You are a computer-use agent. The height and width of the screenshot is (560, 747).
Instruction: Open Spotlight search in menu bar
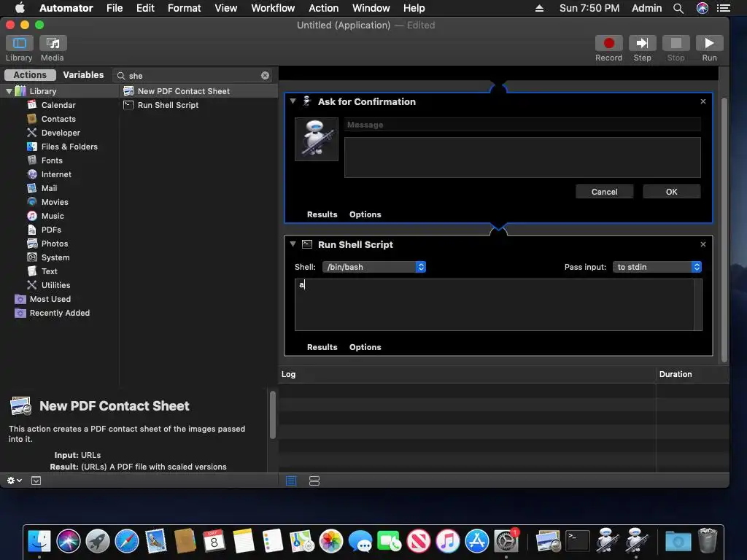(678, 8)
